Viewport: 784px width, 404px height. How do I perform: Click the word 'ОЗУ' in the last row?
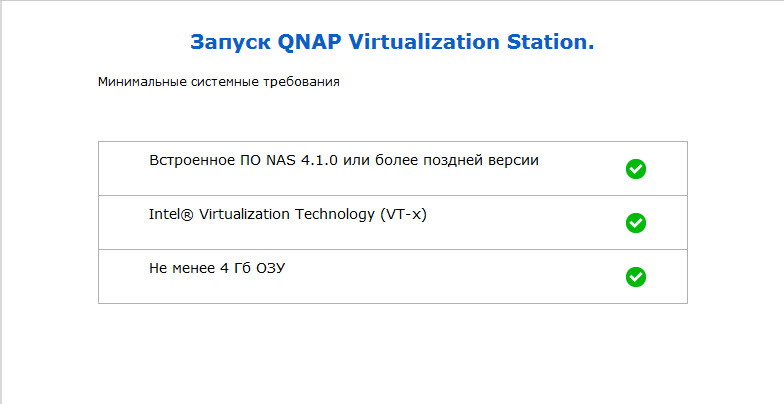click(x=270, y=268)
